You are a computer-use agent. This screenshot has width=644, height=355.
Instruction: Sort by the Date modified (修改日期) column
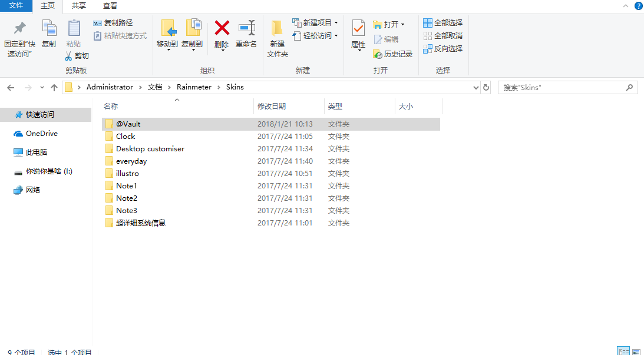pyautogui.click(x=289, y=107)
